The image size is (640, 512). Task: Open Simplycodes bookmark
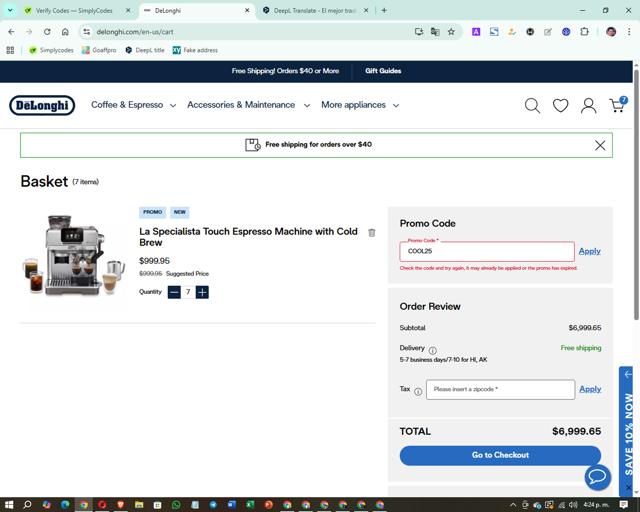(x=51, y=50)
